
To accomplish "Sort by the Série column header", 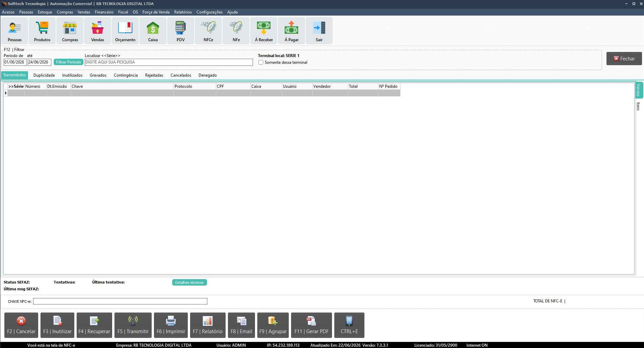I will pyautogui.click(x=16, y=86).
